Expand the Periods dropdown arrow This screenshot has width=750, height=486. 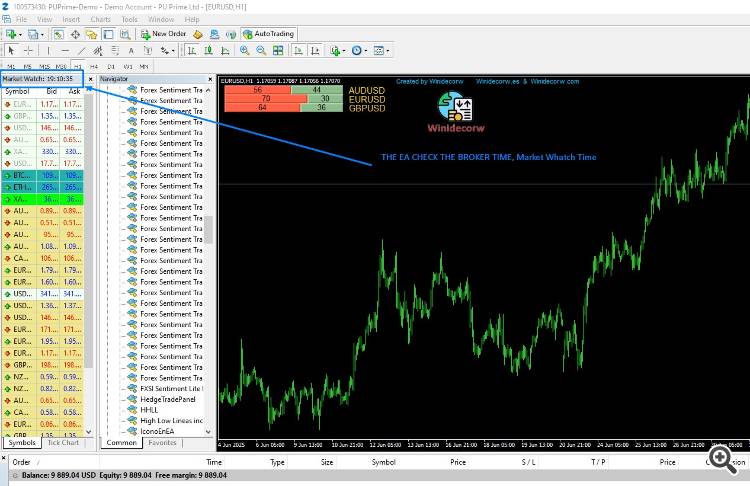365,51
